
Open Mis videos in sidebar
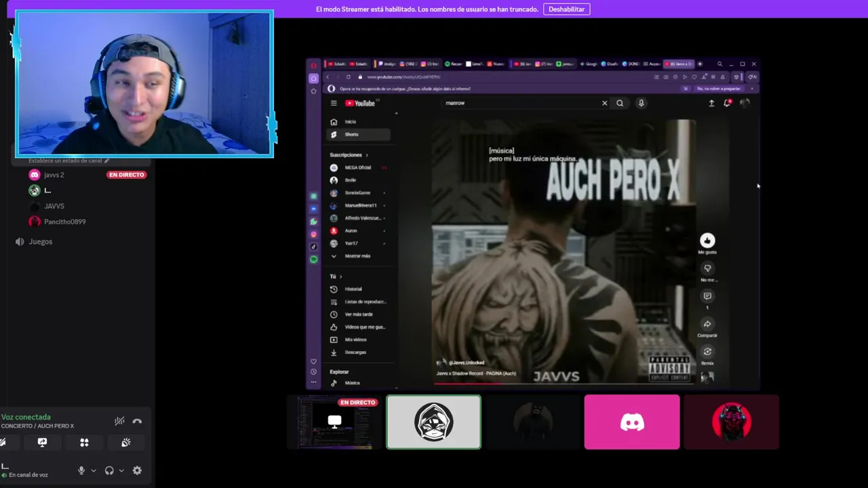pos(359,340)
